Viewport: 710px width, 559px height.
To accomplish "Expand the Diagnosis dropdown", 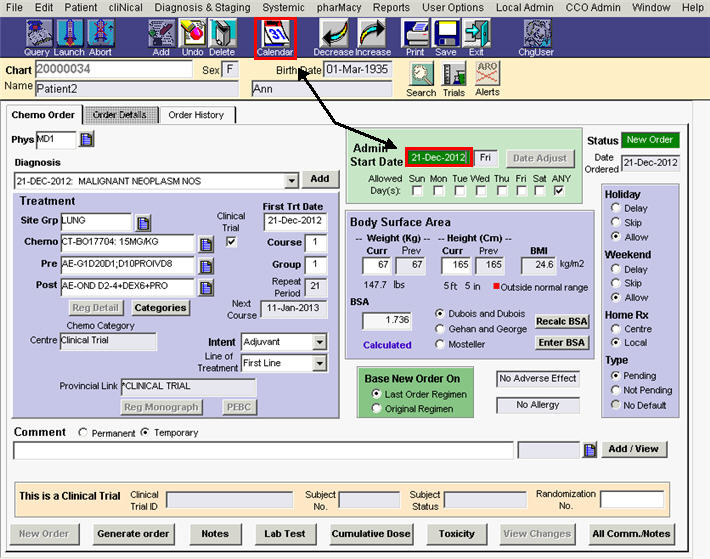I will coord(292,181).
